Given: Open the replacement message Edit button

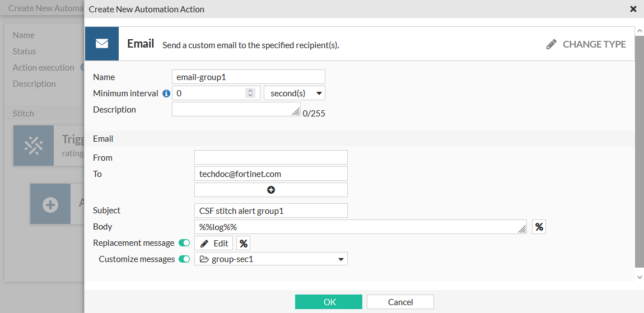Looking at the screenshot, I should [x=214, y=243].
